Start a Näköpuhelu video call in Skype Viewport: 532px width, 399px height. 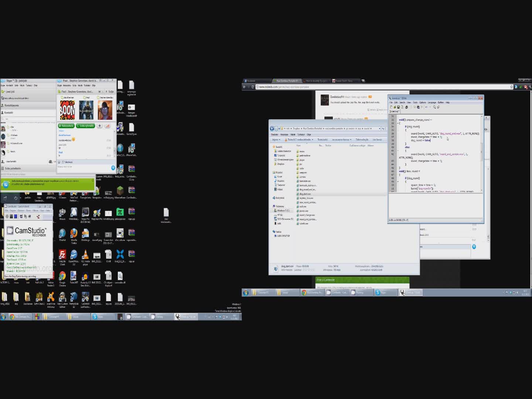pos(66,126)
